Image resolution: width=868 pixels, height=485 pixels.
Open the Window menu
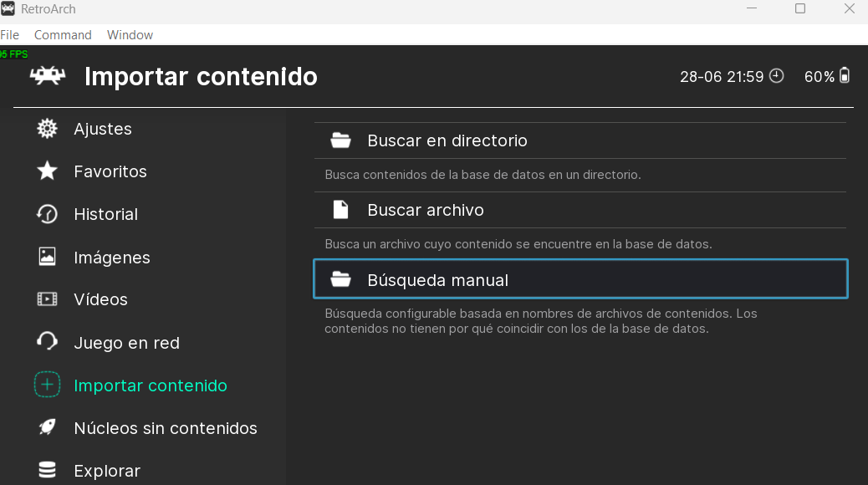(x=130, y=35)
